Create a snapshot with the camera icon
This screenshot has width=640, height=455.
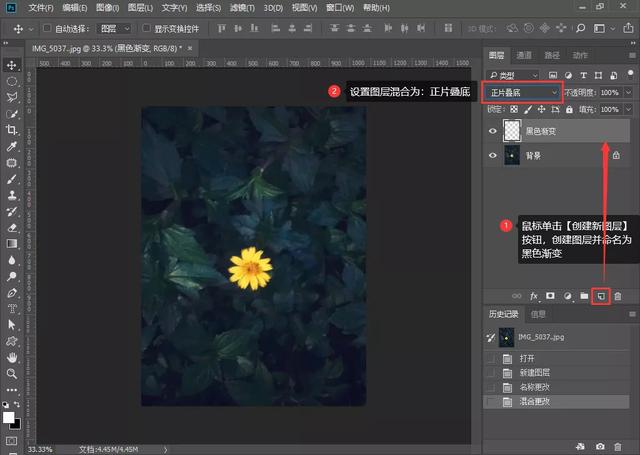point(600,445)
